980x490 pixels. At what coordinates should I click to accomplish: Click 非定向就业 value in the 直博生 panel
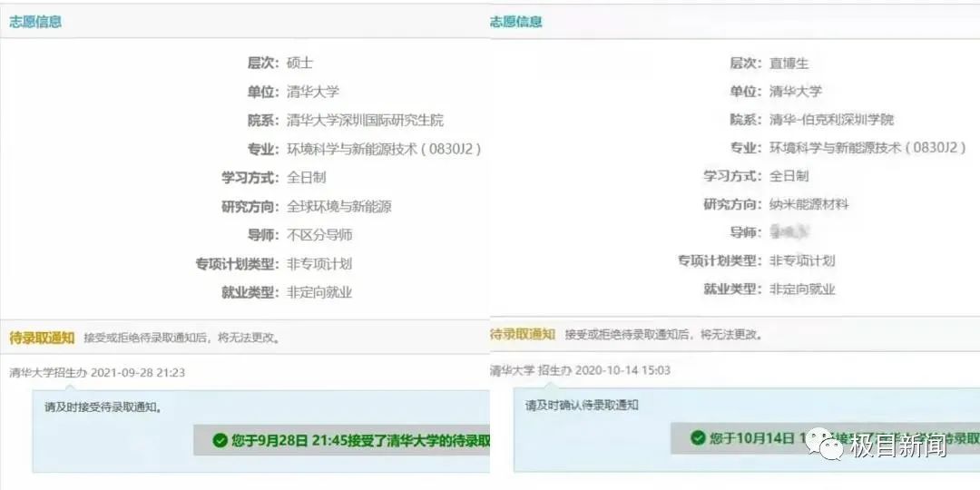pyautogui.click(x=802, y=289)
